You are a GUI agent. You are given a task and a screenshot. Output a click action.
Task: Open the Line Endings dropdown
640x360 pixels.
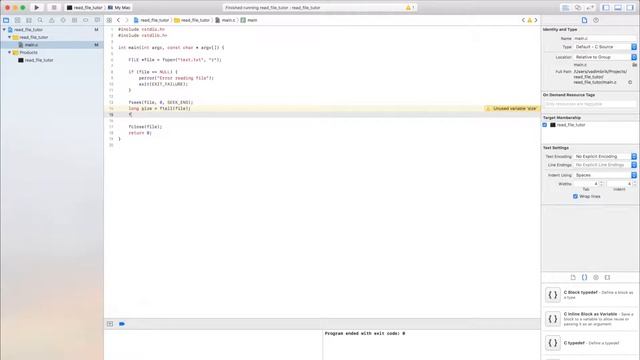pyautogui.click(x=605, y=165)
